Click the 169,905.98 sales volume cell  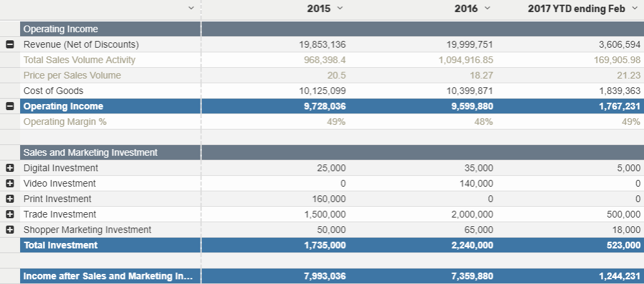pos(617,60)
